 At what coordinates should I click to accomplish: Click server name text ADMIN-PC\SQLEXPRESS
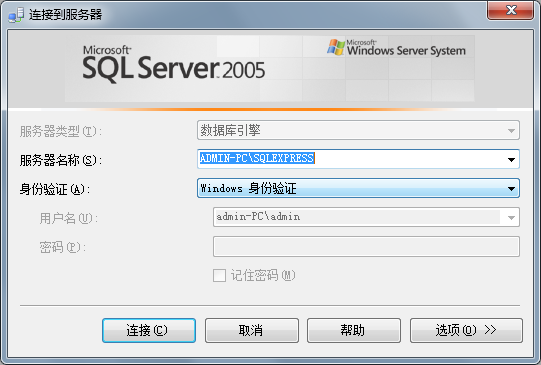[257, 158]
